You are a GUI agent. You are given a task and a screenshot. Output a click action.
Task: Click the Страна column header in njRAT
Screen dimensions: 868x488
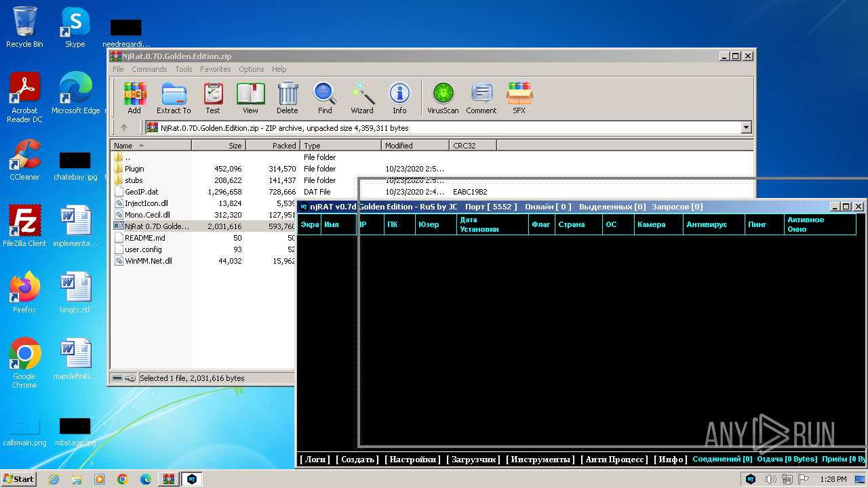pyautogui.click(x=578, y=224)
